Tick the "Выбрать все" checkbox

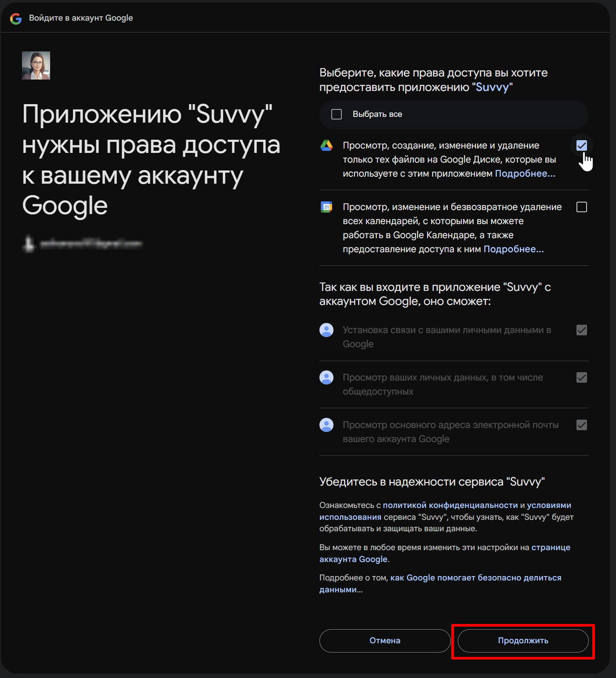click(337, 114)
